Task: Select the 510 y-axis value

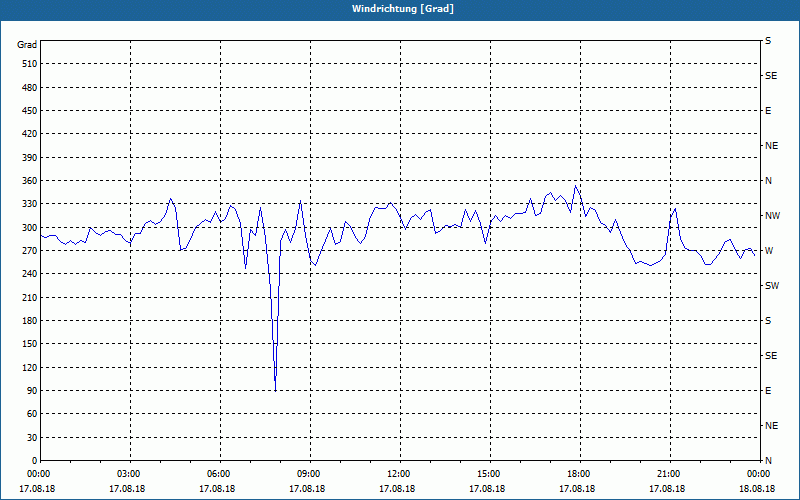Action: click(30, 64)
